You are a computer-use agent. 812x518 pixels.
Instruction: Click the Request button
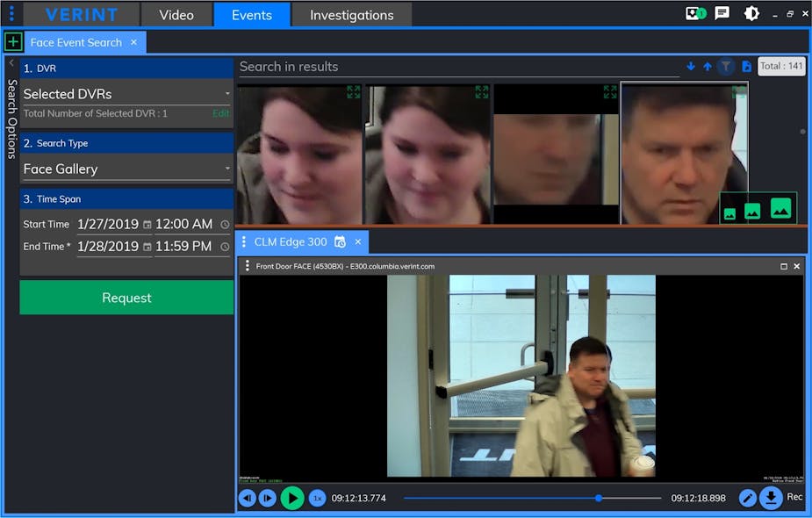click(x=126, y=298)
